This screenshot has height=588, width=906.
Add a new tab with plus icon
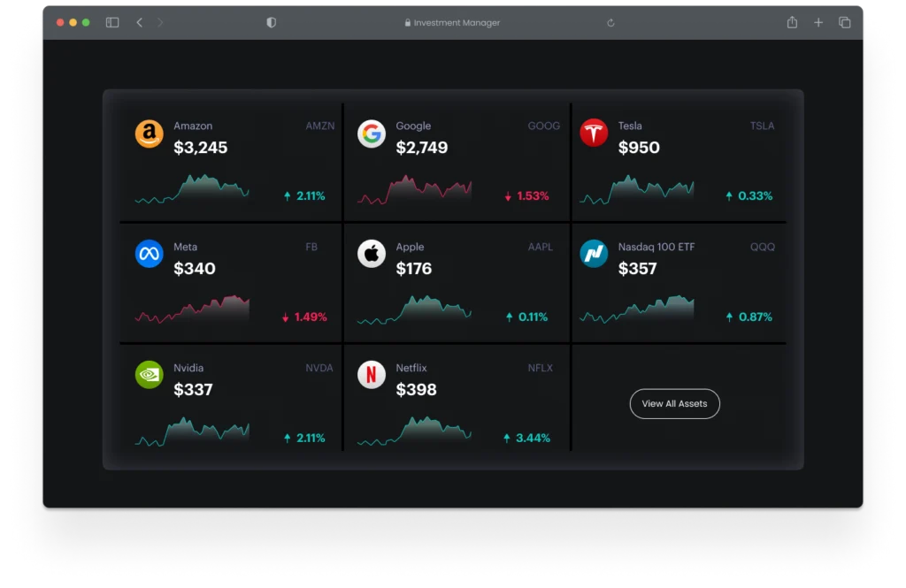[x=818, y=22]
